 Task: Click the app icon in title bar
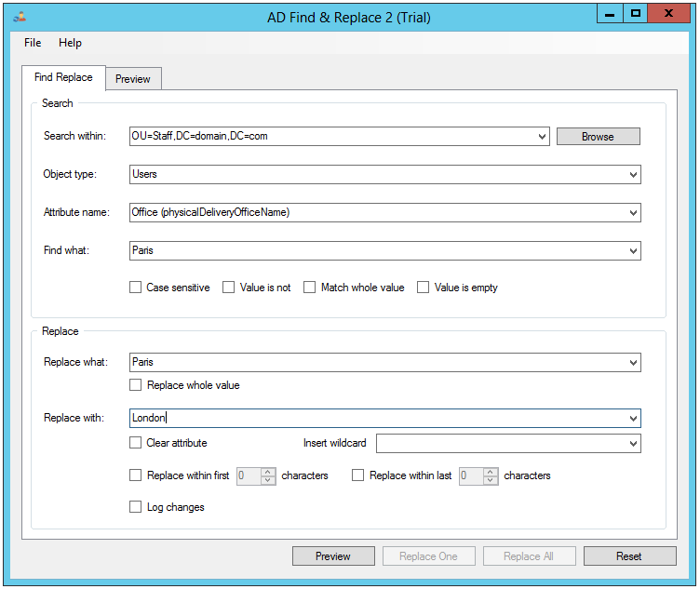coord(20,18)
